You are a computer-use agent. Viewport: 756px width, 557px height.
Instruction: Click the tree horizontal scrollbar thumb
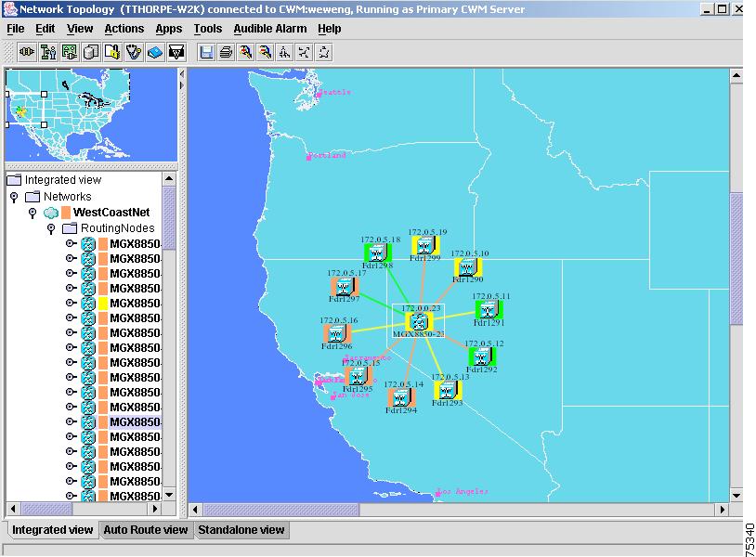(x=46, y=509)
